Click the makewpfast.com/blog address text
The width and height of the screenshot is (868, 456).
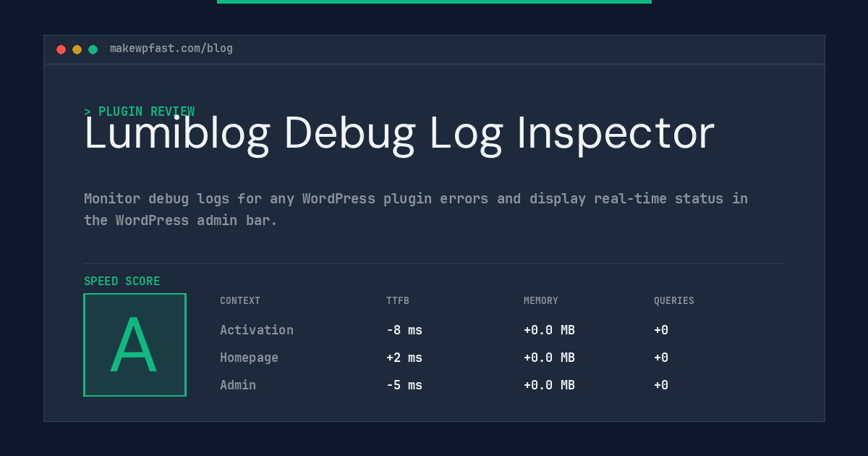coord(171,48)
